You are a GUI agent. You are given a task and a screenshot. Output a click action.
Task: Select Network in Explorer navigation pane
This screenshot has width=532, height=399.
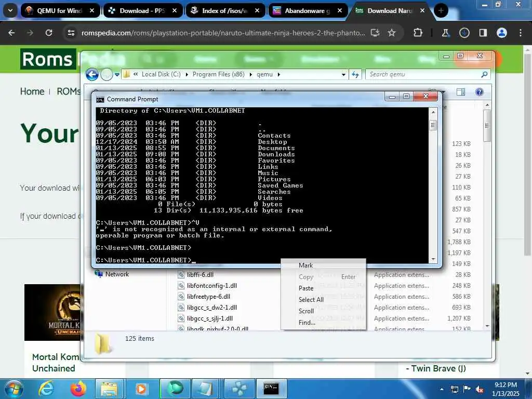[117, 274]
